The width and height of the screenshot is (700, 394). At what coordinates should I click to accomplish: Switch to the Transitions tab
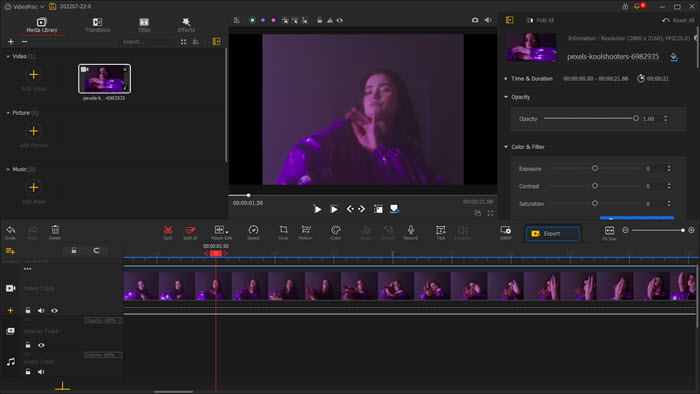[97, 25]
